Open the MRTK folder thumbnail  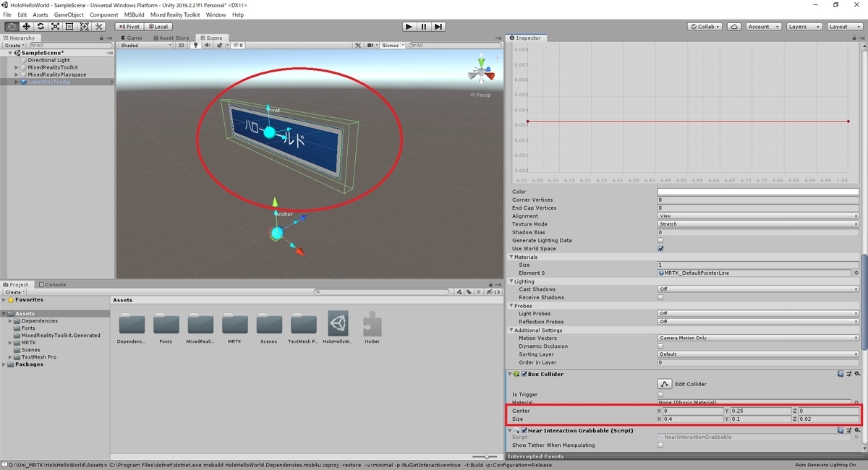click(x=235, y=324)
